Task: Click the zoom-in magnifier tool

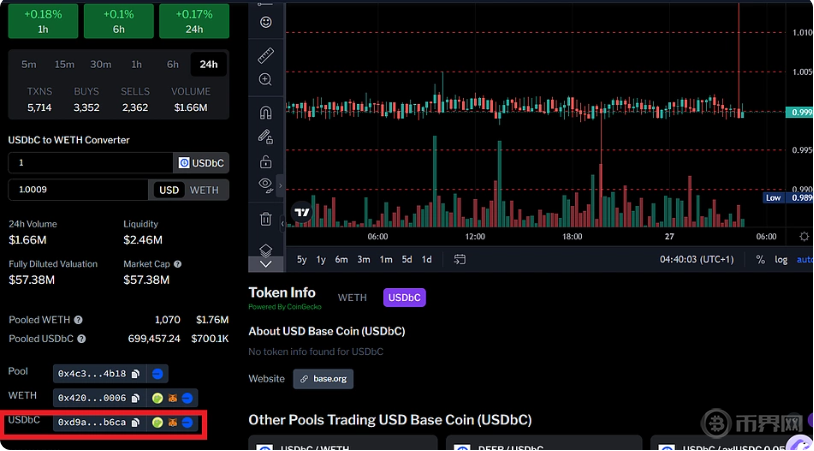Action: (265, 80)
